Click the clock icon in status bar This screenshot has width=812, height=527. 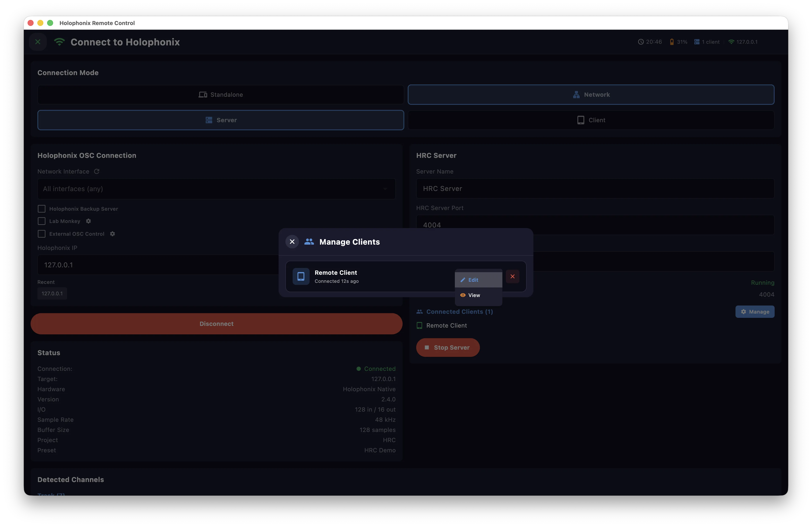click(x=641, y=42)
